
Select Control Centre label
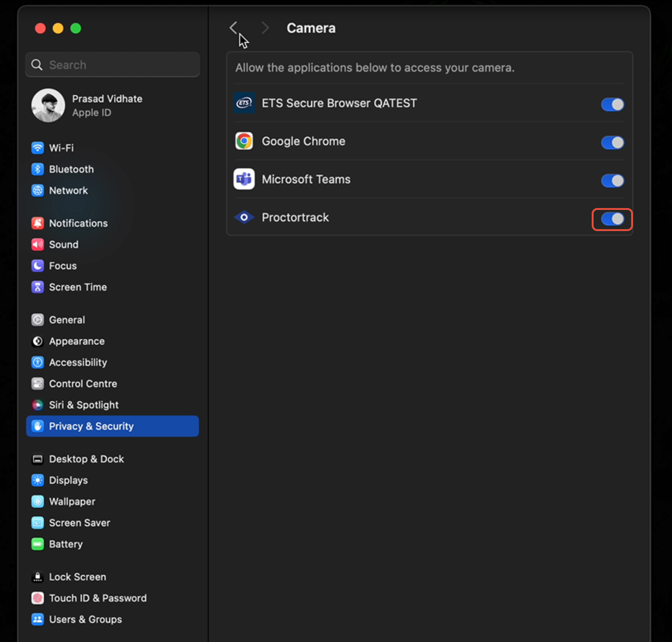coord(83,384)
